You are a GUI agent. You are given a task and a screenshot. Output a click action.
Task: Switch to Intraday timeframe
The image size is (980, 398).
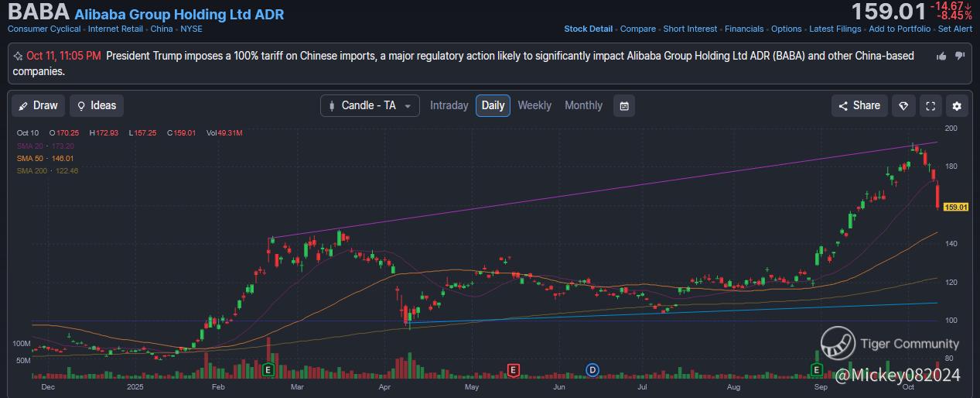(449, 105)
